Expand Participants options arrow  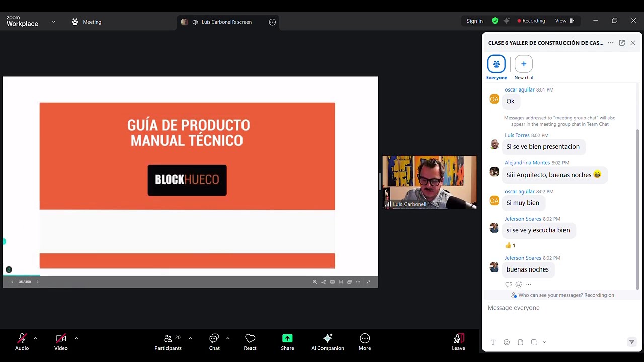pyautogui.click(x=190, y=338)
